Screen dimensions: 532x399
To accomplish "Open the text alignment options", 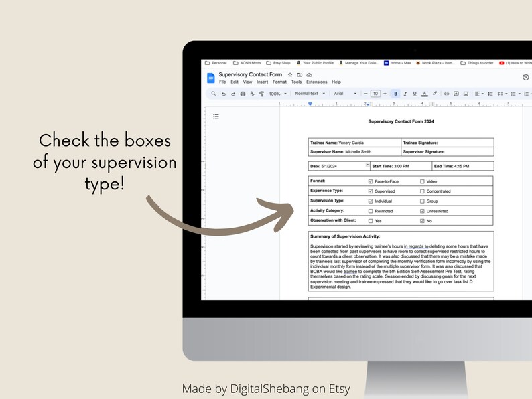I will click(x=479, y=94).
